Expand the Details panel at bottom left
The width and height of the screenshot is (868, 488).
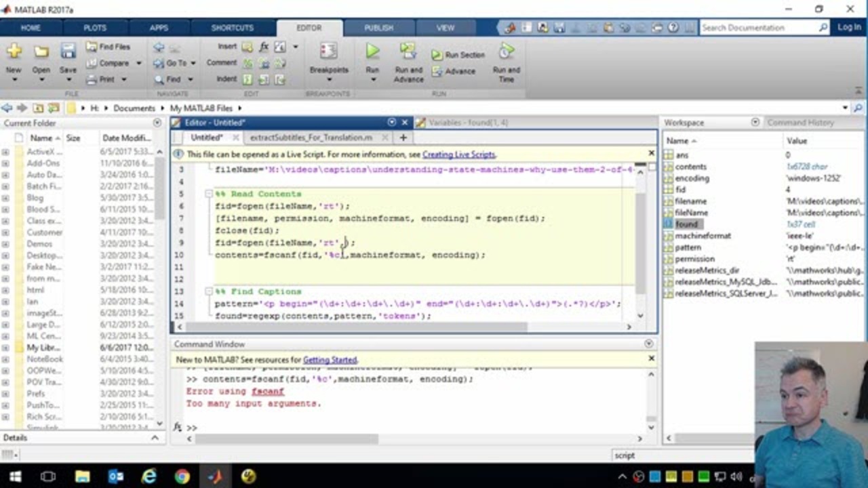pyautogui.click(x=155, y=438)
